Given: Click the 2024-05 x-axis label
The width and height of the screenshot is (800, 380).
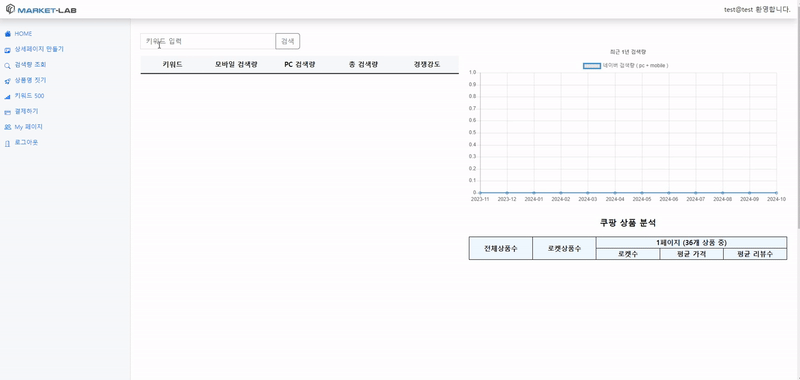Looking at the screenshot, I should [641, 199].
